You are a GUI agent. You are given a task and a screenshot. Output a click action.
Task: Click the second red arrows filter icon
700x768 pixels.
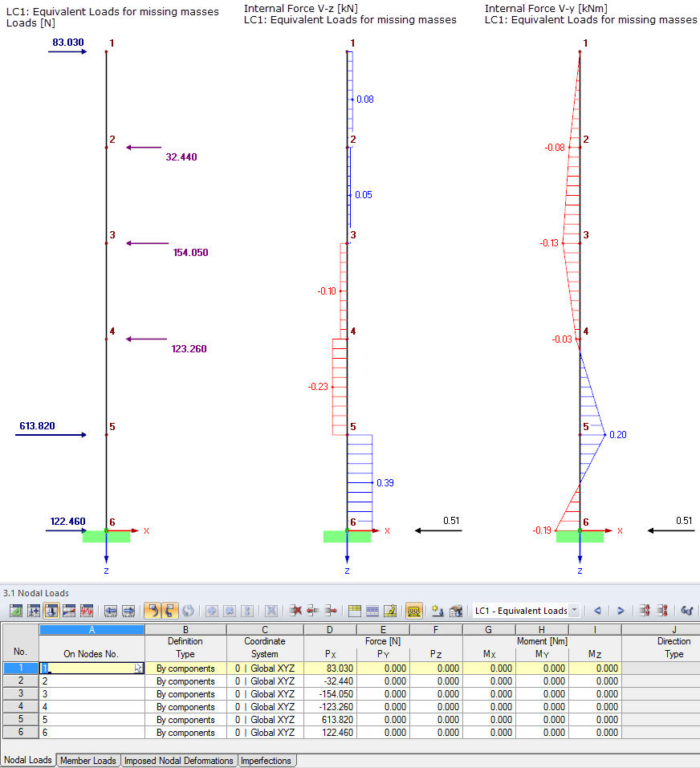click(662, 611)
